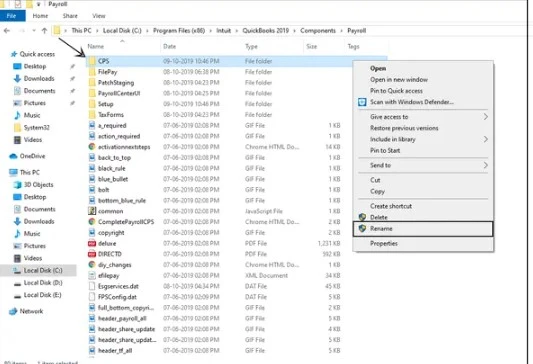
Task: Click Program Files (x86) in address bar
Action: 179,31
